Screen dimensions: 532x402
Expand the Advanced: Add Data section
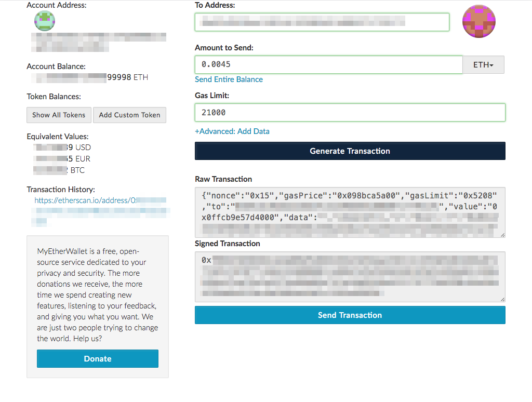(232, 131)
